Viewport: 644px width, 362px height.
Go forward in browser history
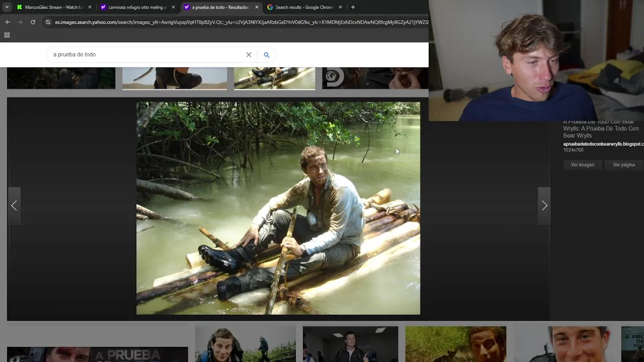[20, 22]
